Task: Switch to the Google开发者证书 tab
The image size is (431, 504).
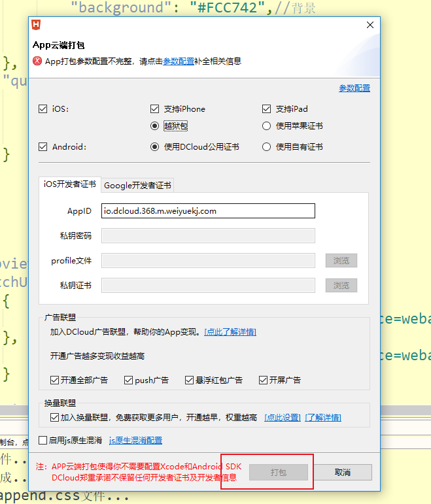Action: (x=137, y=185)
